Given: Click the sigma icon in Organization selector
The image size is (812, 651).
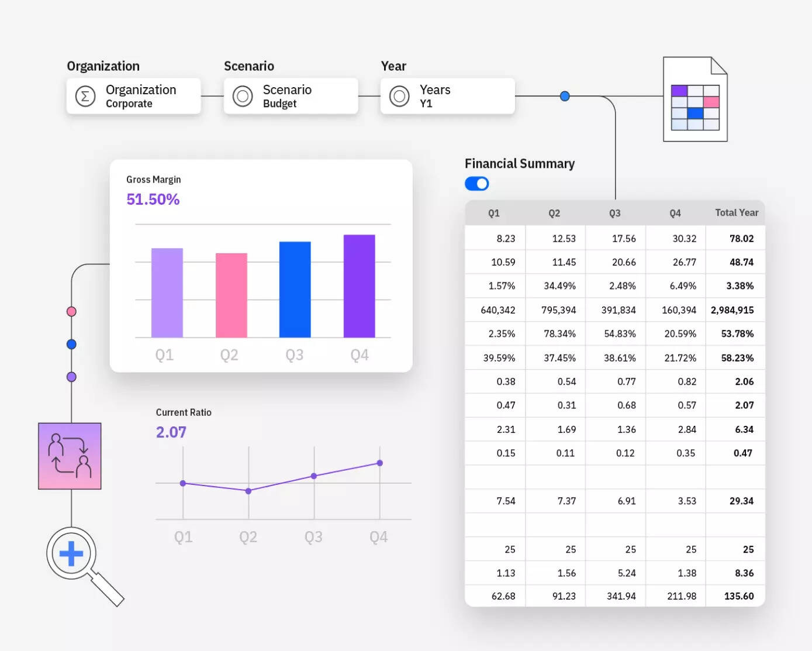Looking at the screenshot, I should pyautogui.click(x=85, y=96).
